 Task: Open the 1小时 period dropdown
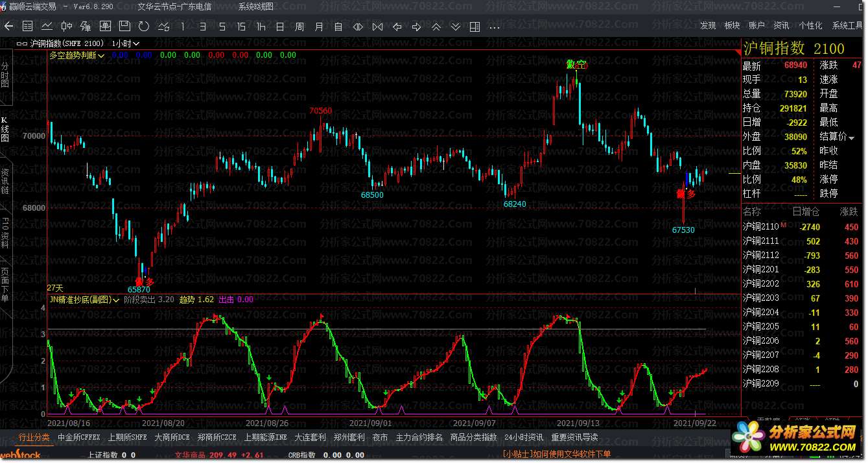[x=126, y=43]
